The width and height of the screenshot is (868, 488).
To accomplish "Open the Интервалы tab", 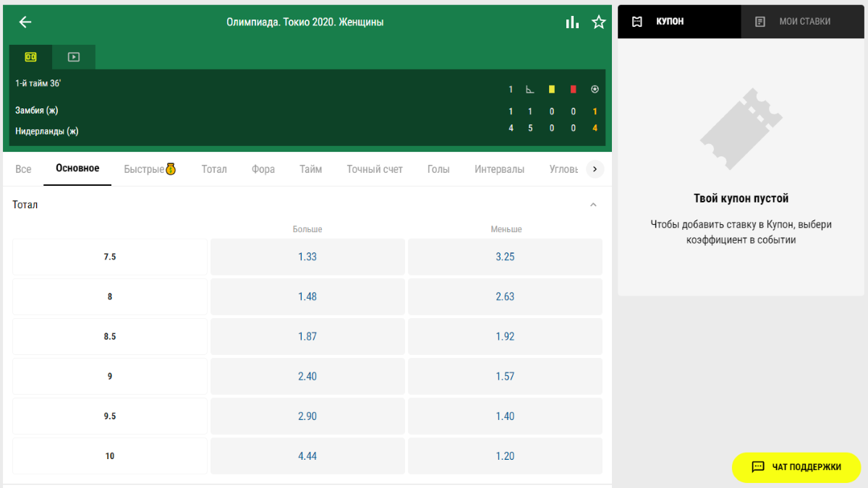I will click(x=499, y=169).
